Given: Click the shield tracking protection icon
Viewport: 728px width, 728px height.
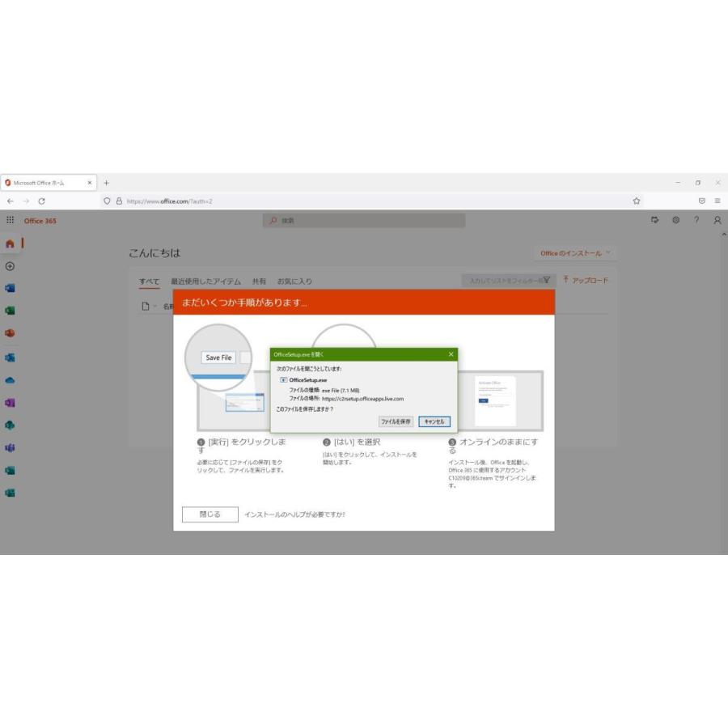Looking at the screenshot, I should [107, 201].
